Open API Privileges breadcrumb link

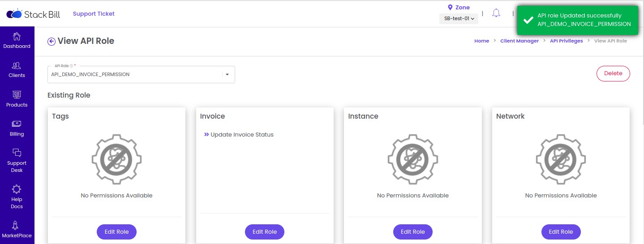pos(567,41)
